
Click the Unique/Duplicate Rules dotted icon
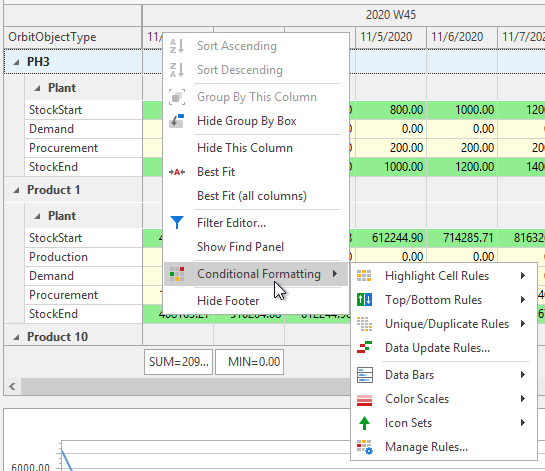coord(364,324)
